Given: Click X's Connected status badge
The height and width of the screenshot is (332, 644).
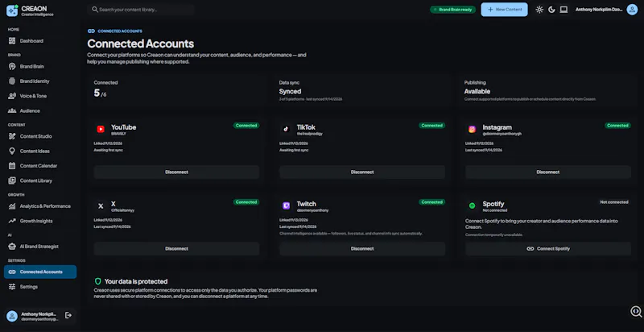Looking at the screenshot, I should [246, 202].
